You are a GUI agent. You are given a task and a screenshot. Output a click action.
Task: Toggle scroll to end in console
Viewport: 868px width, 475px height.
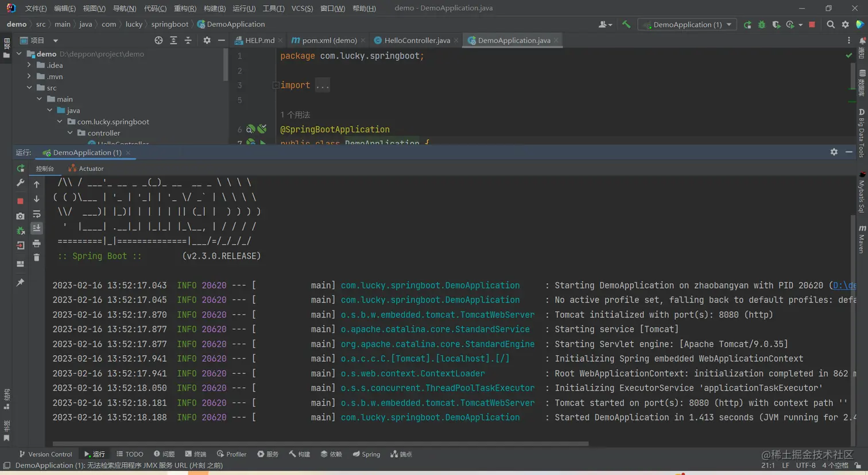point(37,228)
